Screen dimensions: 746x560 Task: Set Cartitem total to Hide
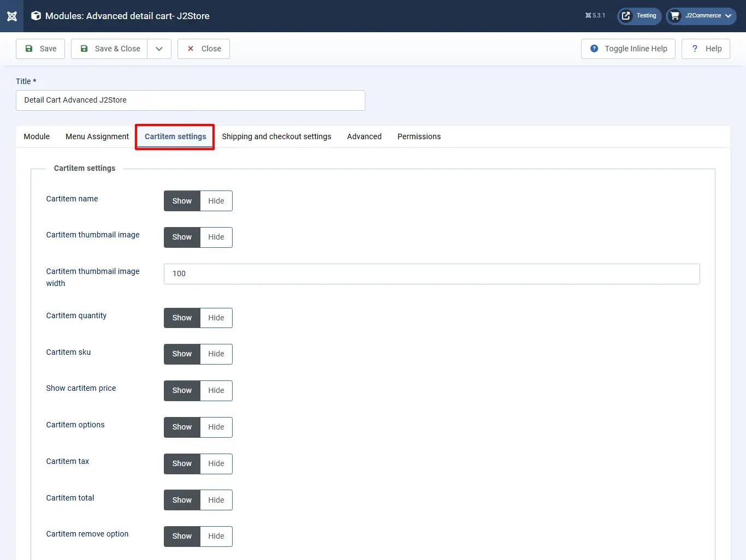(x=216, y=500)
